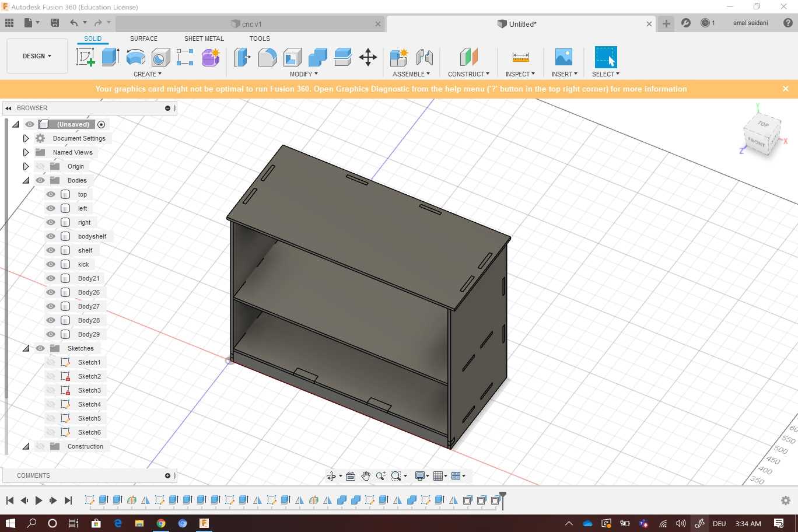Click the Look At icon
This screenshot has width=798, height=532.
pyautogui.click(x=351, y=476)
